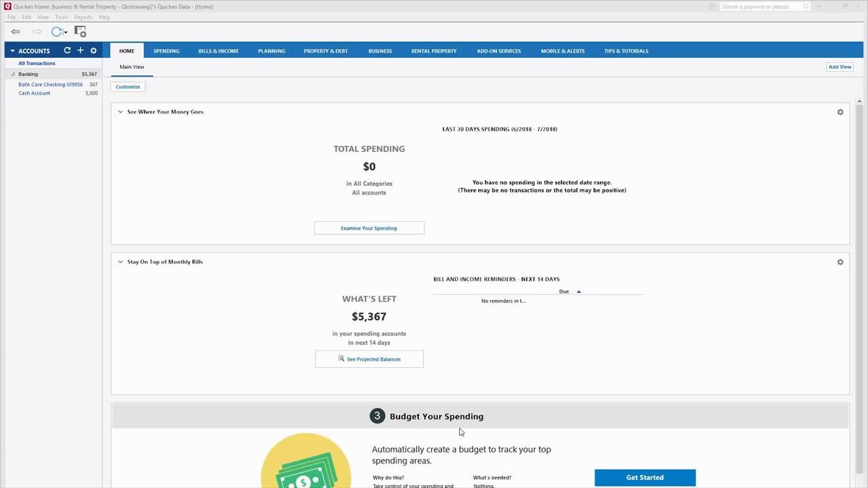Open Accounts bar settings gear

93,51
